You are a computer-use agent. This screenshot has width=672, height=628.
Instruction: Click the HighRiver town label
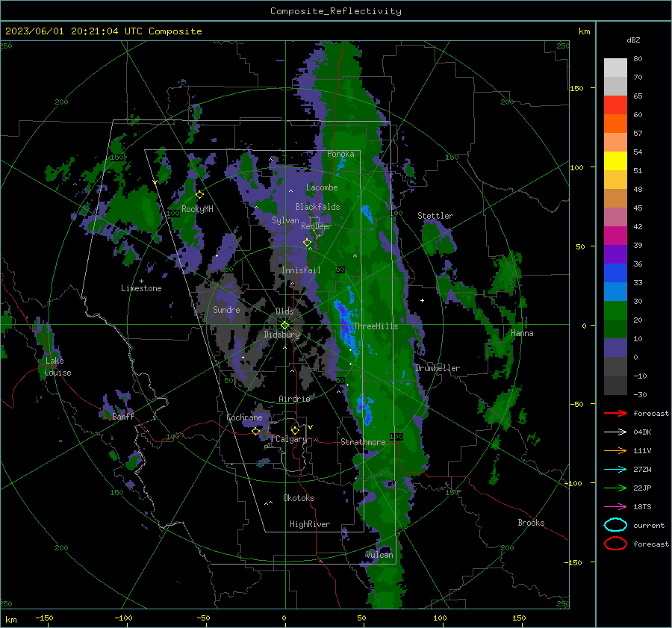click(310, 524)
